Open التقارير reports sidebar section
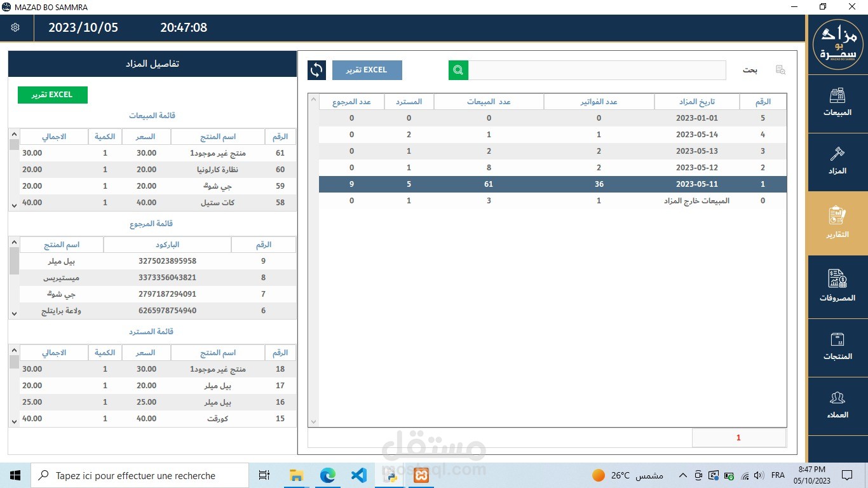 click(837, 222)
